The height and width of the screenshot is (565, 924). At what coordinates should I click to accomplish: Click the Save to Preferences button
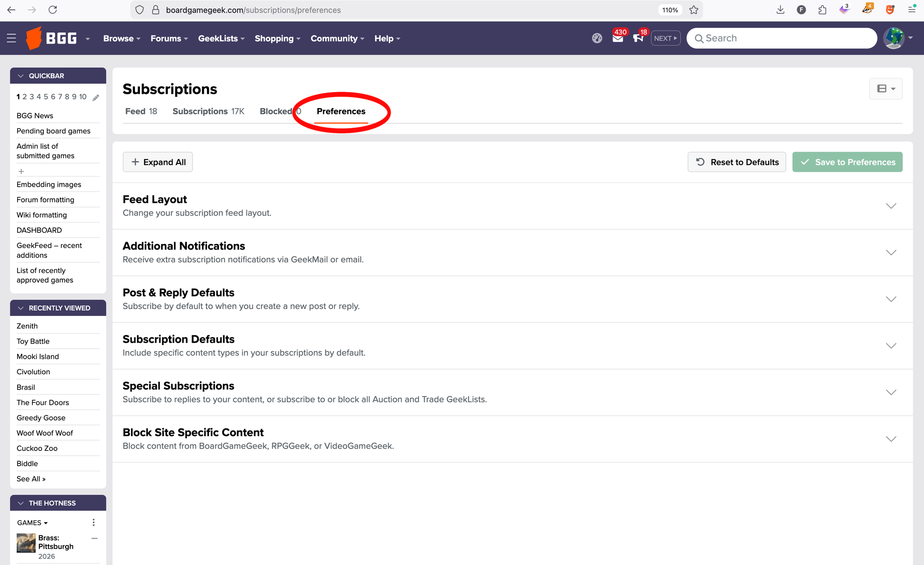coord(847,162)
